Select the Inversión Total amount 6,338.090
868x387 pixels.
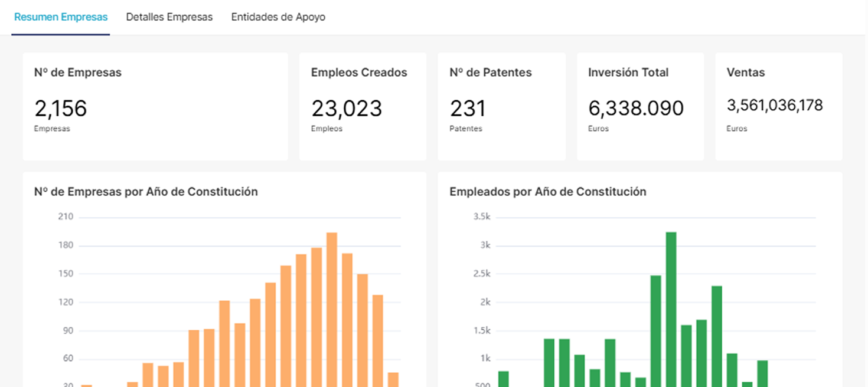pos(635,109)
